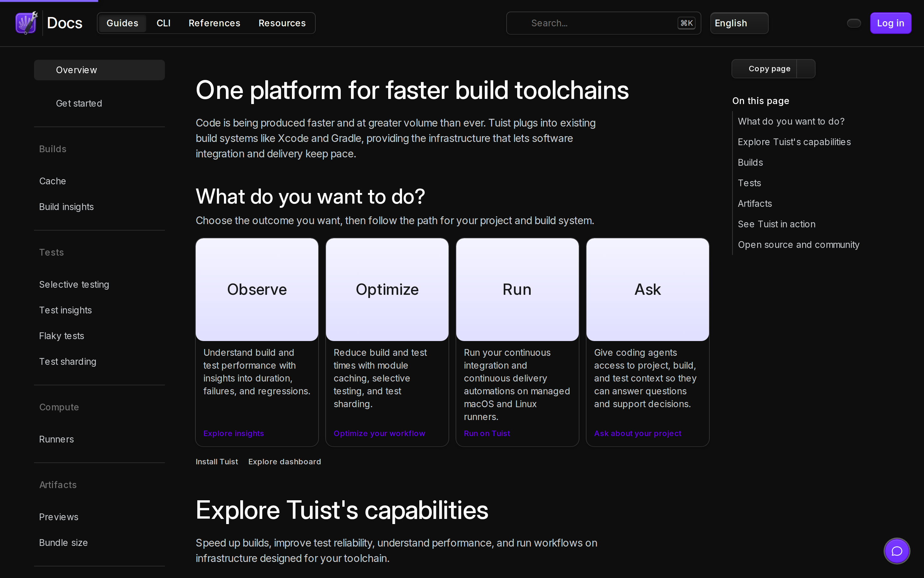This screenshot has width=924, height=578.
Task: Switch to the CLI tab
Action: (163, 23)
